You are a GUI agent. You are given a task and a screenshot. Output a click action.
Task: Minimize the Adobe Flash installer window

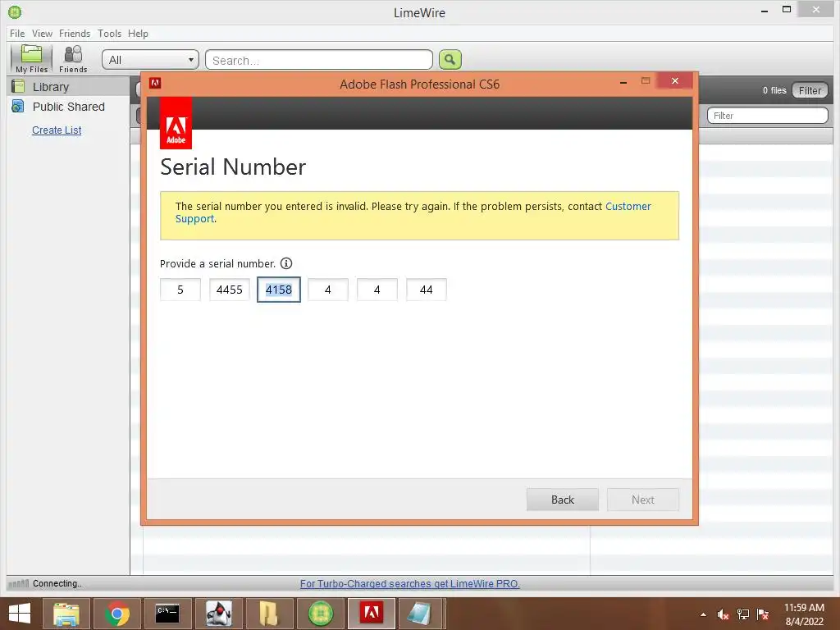[623, 82]
